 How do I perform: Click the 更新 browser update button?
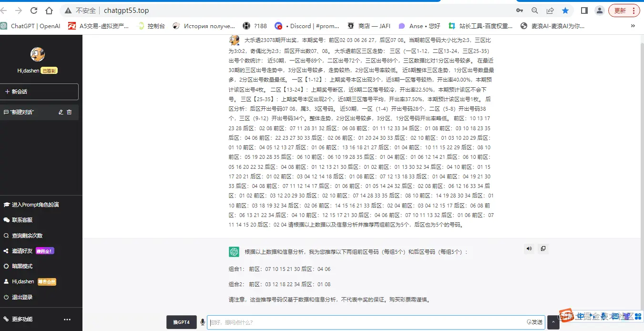click(624, 10)
